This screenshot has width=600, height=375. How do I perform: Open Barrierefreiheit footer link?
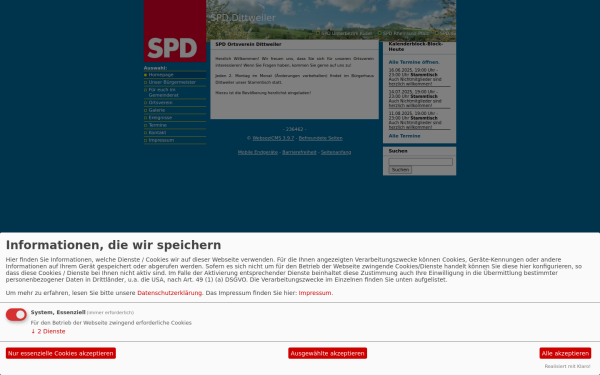coord(299,152)
